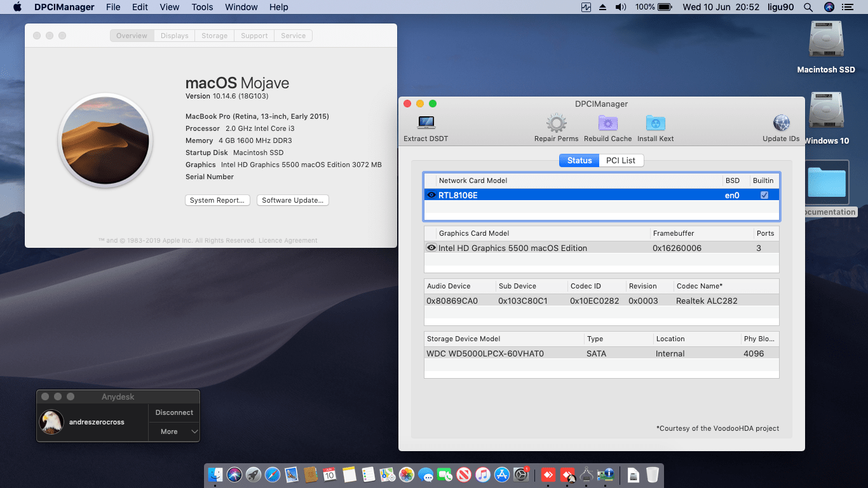Screen dimensions: 868x488
Task: Toggle the eye icon next to RTL8106E
Action: (x=431, y=195)
